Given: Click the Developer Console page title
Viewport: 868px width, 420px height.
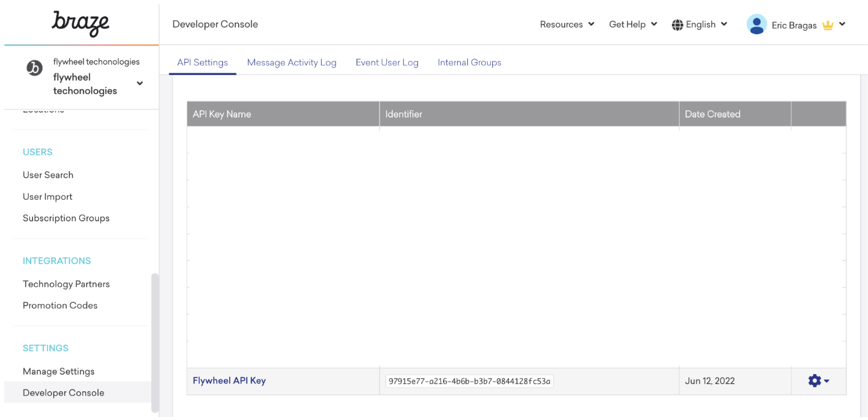Looking at the screenshot, I should coord(215,24).
